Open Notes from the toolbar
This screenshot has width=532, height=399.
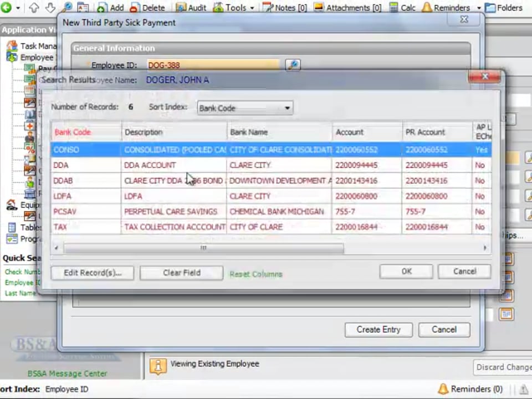tap(284, 8)
